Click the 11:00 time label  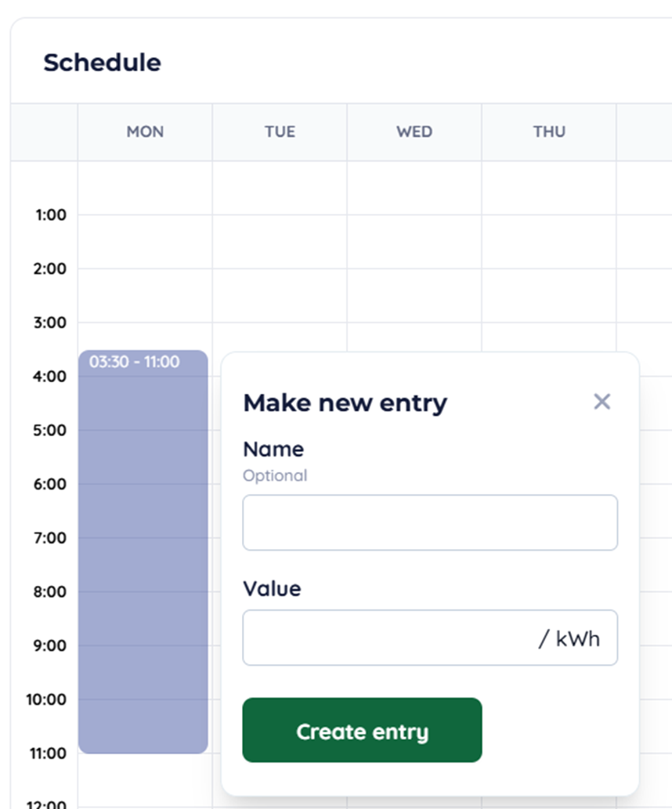pyautogui.click(x=47, y=753)
